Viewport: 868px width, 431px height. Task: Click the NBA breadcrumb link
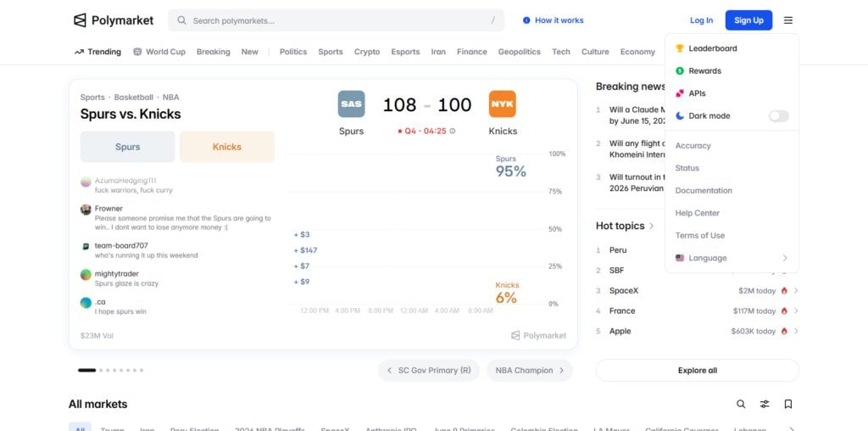(x=170, y=97)
